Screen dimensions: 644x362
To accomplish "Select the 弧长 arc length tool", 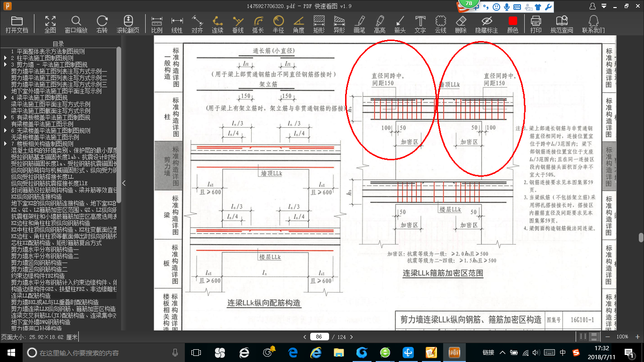I will 258,24.
